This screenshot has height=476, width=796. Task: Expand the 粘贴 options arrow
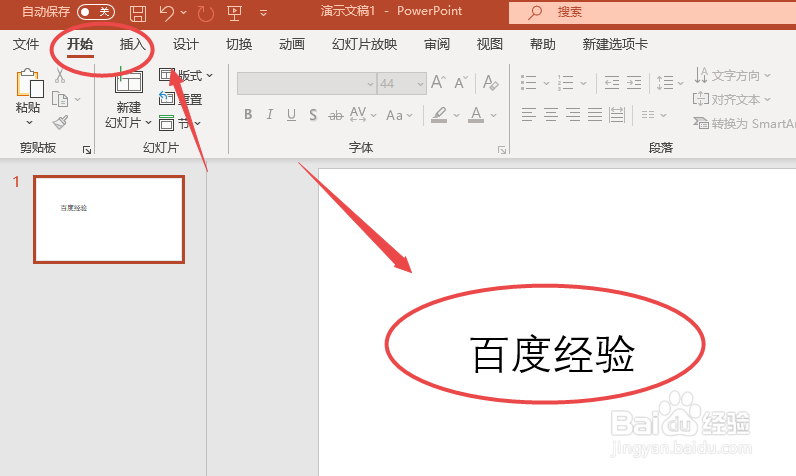29,122
